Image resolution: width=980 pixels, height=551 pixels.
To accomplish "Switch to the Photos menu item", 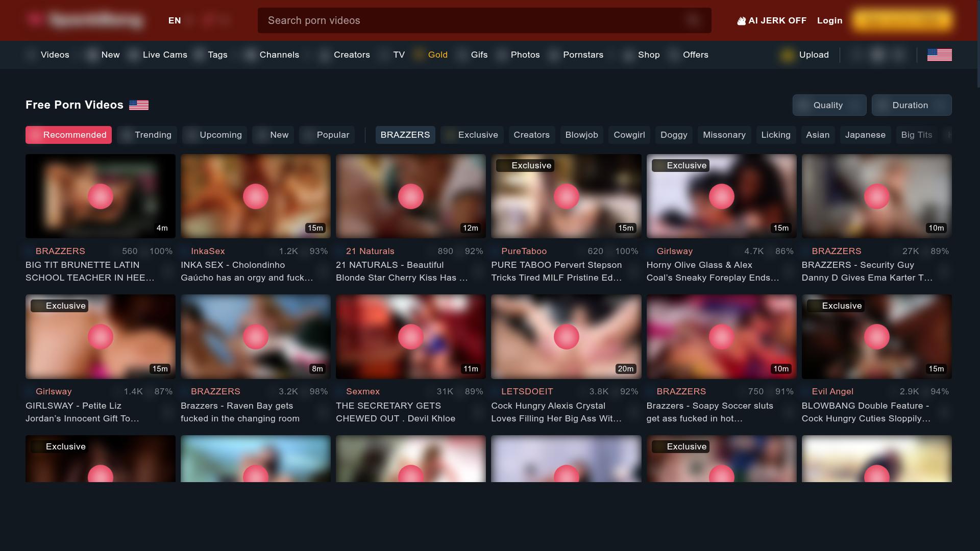I will coord(525,55).
